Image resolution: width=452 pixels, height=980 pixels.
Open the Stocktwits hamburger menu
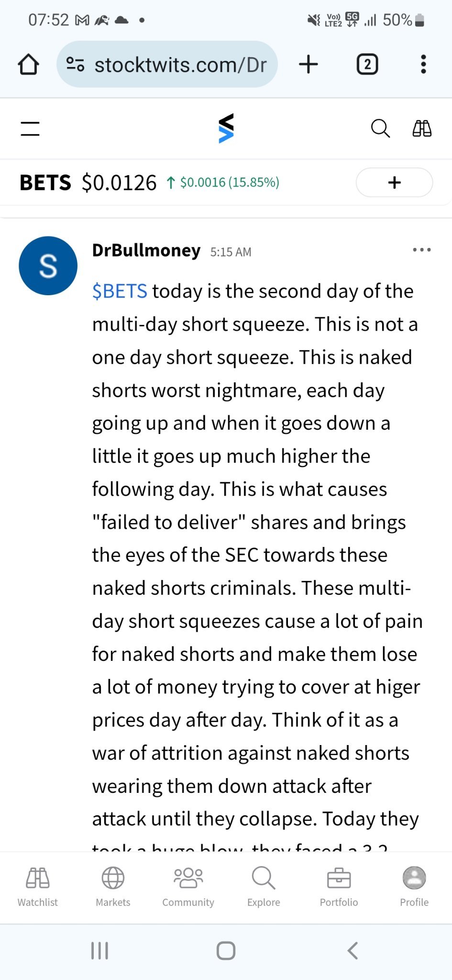pos(30,129)
